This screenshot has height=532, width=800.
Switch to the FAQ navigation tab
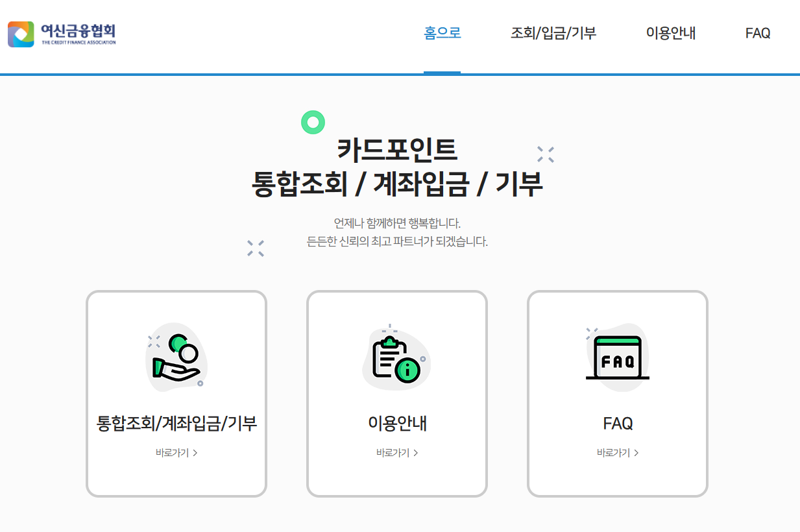click(x=757, y=34)
